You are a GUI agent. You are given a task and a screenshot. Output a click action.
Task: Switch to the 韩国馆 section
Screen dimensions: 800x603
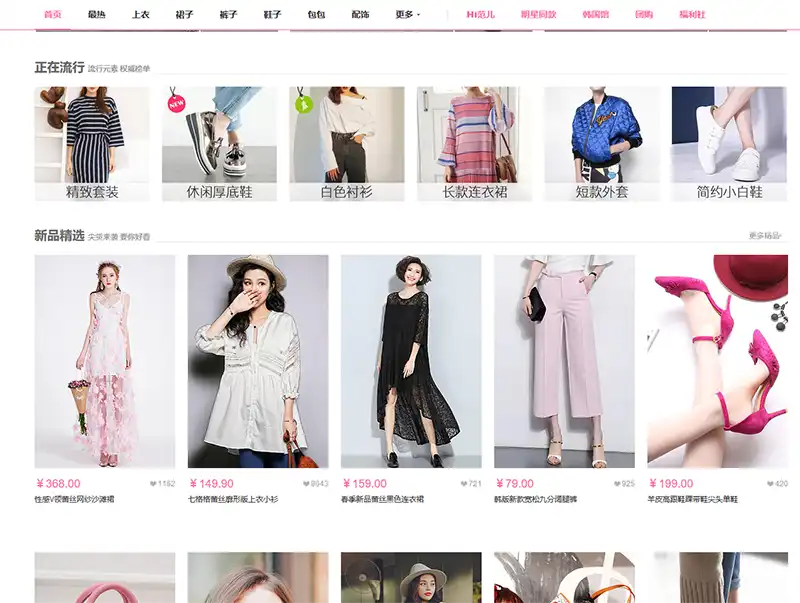pos(596,15)
